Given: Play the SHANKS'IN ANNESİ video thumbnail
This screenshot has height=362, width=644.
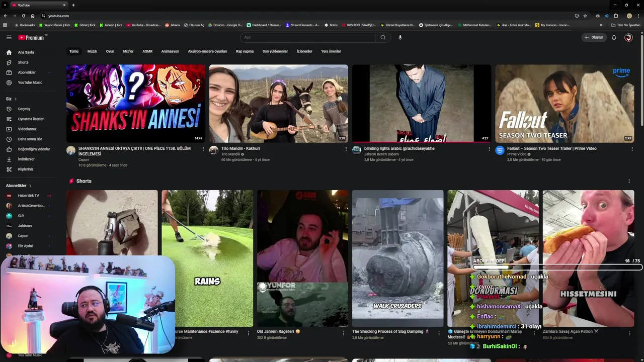Looking at the screenshot, I should (x=136, y=104).
